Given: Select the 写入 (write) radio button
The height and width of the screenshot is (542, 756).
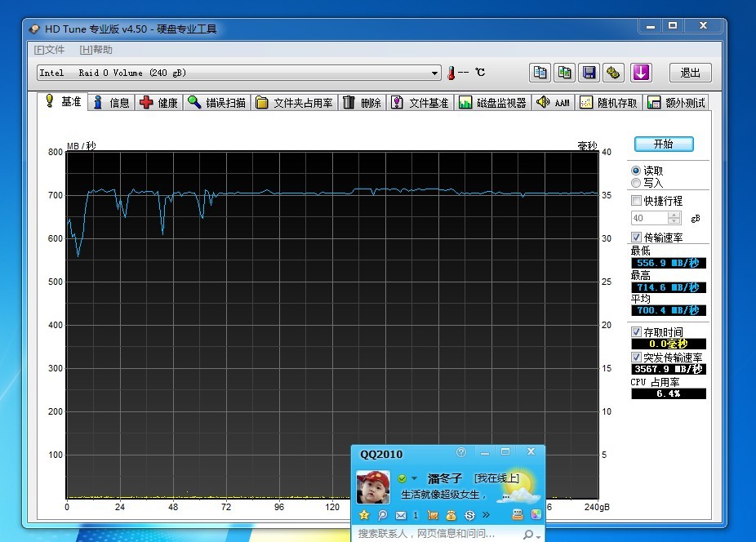Looking at the screenshot, I should pyautogui.click(x=636, y=183).
